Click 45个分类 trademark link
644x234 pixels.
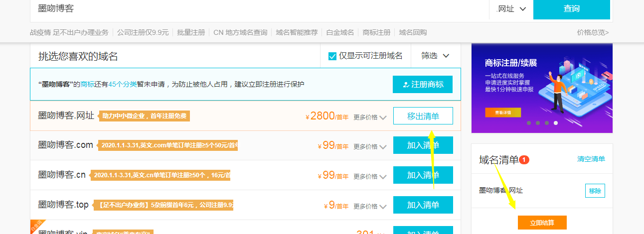(123, 84)
